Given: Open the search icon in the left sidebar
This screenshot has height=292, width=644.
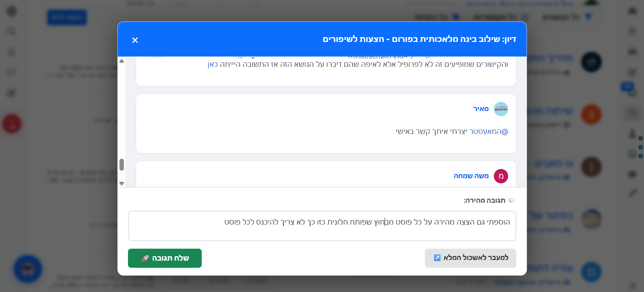Looking at the screenshot, I should [x=12, y=31].
